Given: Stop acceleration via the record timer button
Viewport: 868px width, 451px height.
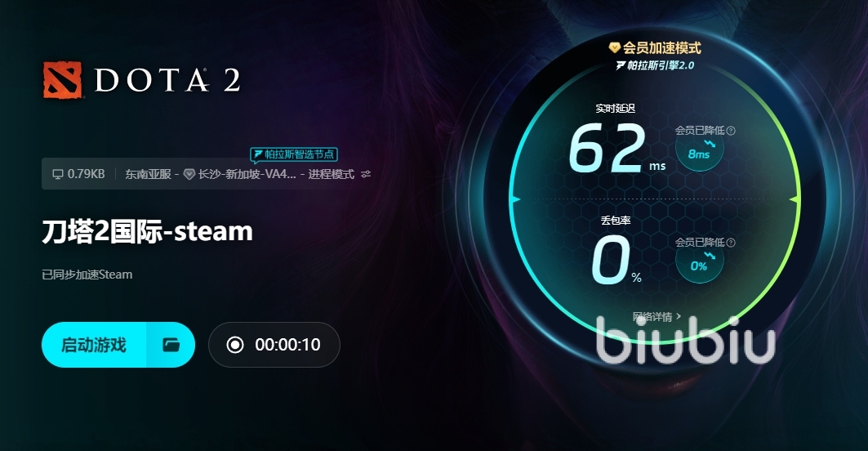Looking at the screenshot, I should 274,345.
